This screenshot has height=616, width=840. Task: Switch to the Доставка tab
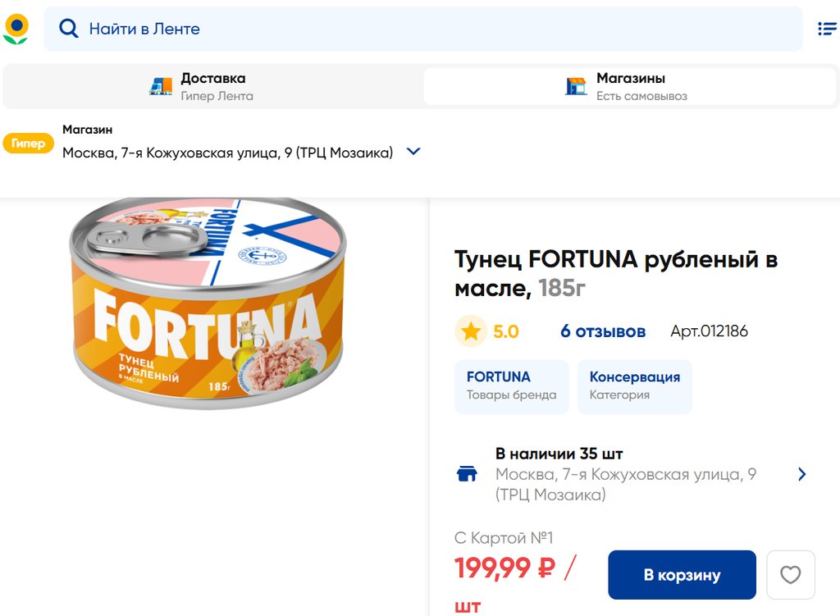pos(213,86)
